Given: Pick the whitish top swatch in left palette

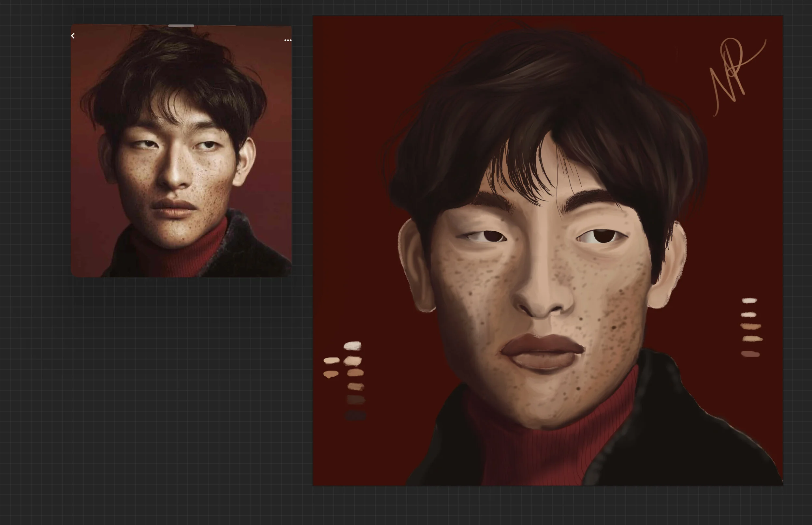Looking at the screenshot, I should (353, 346).
